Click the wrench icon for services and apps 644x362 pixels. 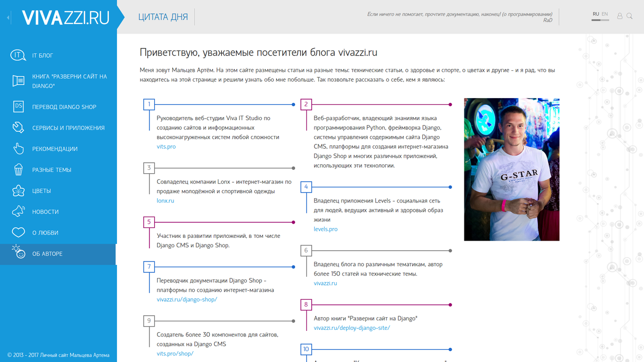point(18,128)
